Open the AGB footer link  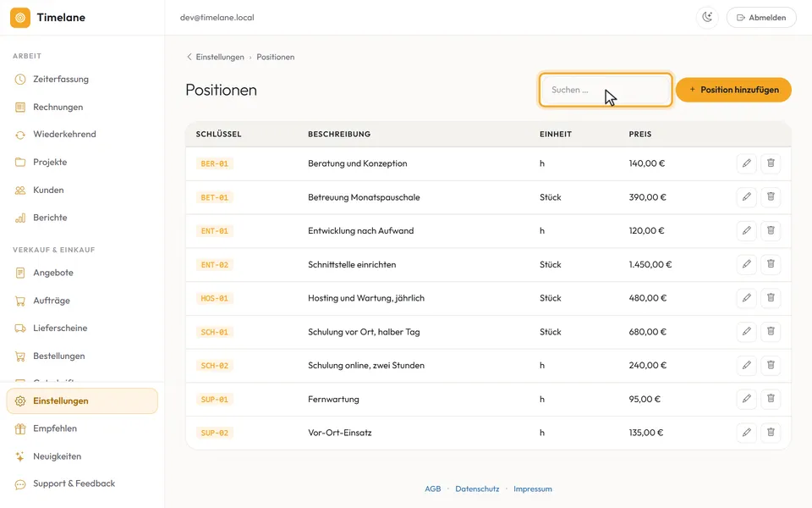tap(433, 489)
